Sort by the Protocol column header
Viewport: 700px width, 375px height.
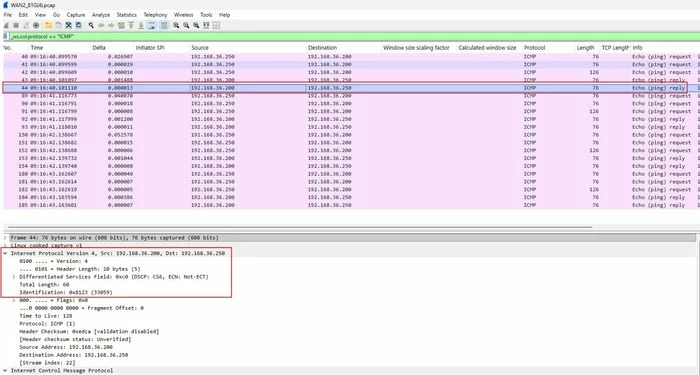pos(534,48)
